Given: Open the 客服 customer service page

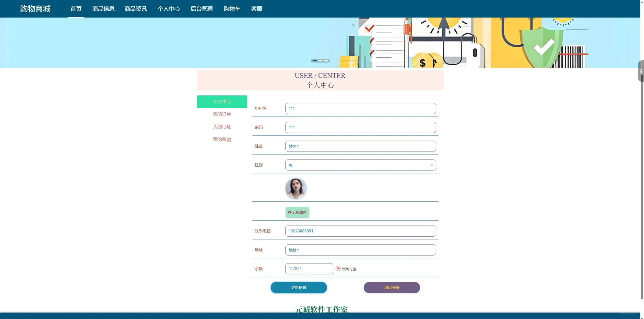Looking at the screenshot, I should tap(256, 9).
